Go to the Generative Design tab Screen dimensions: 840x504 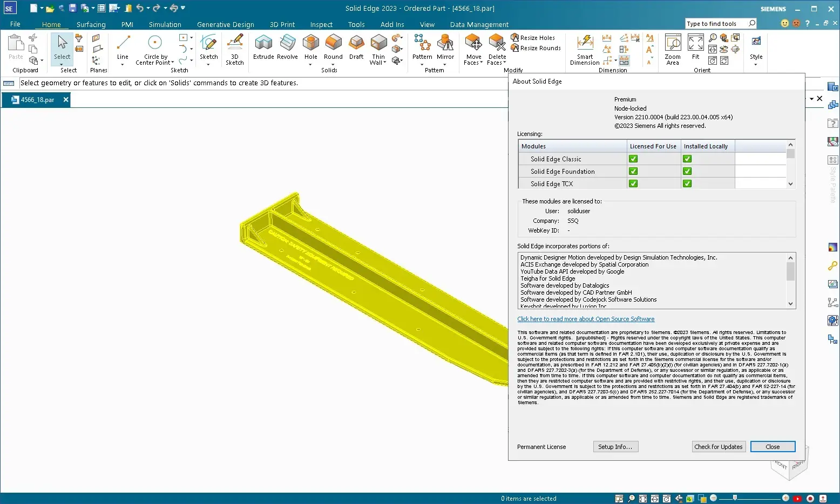click(226, 24)
